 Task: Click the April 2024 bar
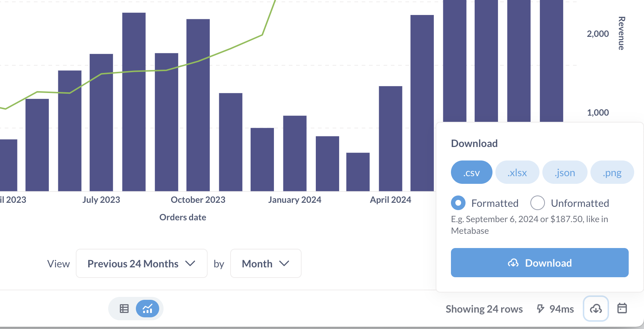click(390, 139)
